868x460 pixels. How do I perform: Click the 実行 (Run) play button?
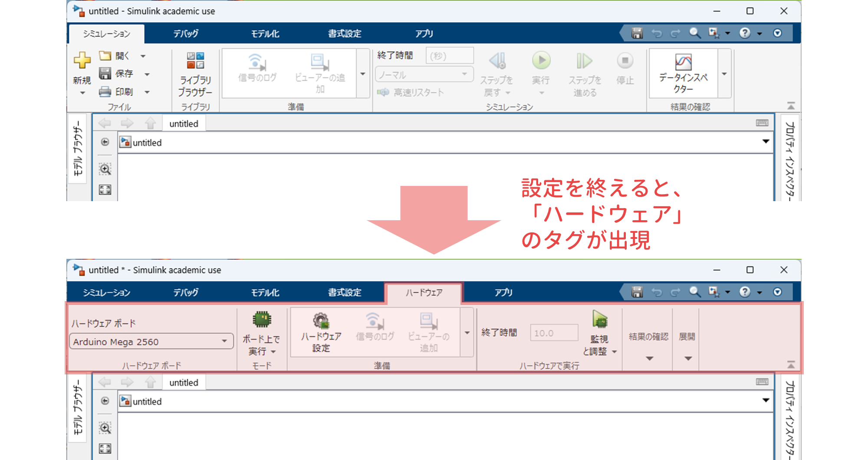pyautogui.click(x=541, y=60)
